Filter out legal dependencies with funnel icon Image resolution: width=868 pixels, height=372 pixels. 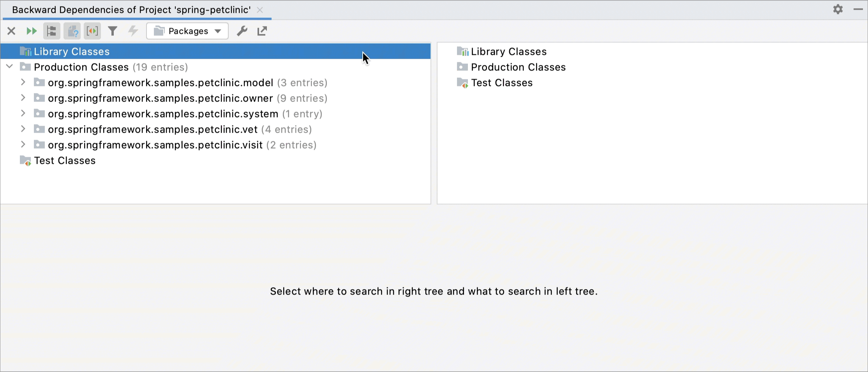click(x=113, y=31)
